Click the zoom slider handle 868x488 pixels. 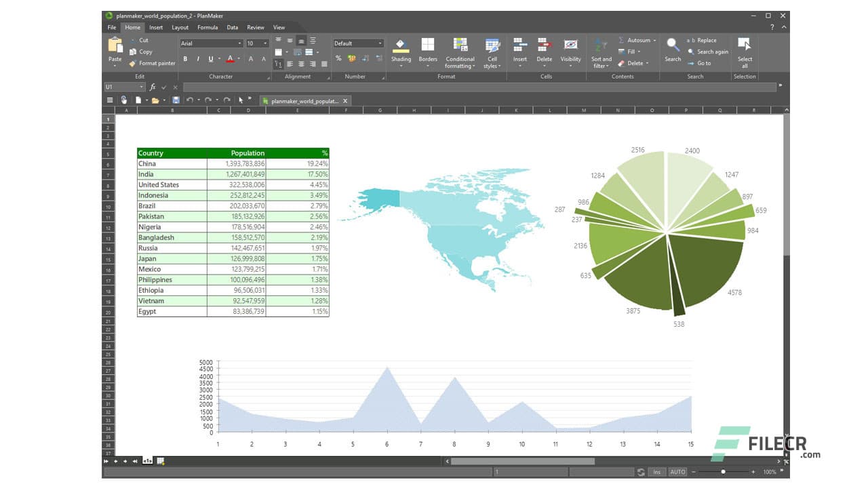click(724, 472)
